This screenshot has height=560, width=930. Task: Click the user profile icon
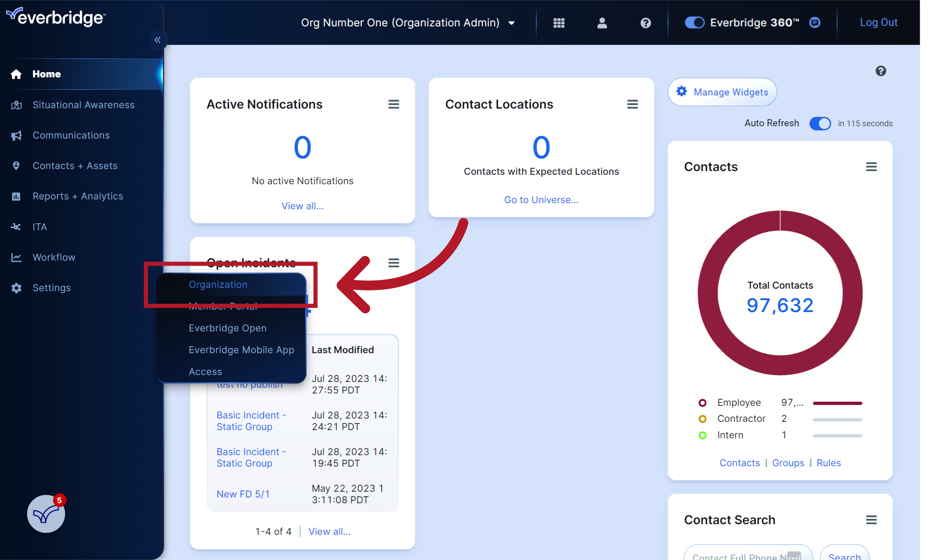602,23
